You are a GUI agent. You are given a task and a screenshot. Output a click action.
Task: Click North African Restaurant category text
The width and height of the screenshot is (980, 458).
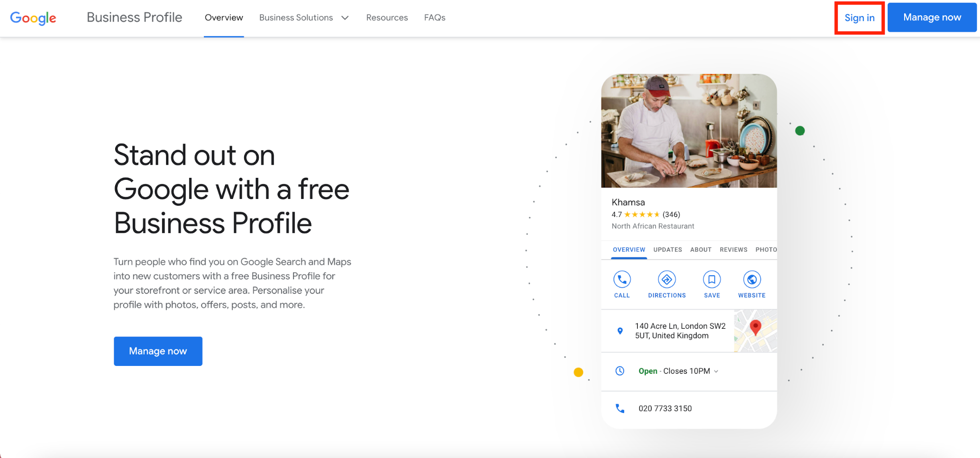(653, 226)
